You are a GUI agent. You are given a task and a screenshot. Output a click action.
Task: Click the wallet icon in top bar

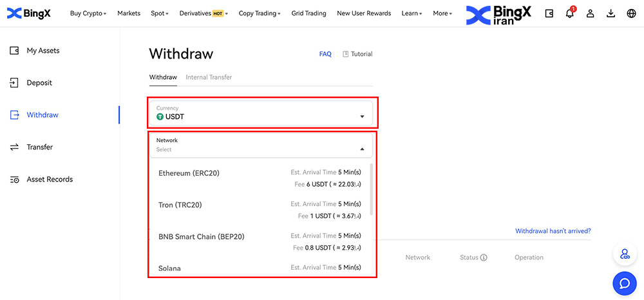pos(549,14)
